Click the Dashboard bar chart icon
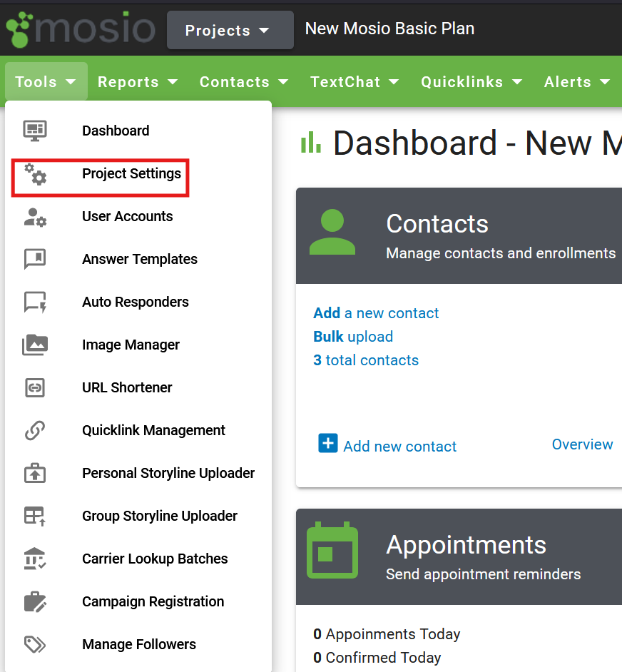 pyautogui.click(x=311, y=142)
